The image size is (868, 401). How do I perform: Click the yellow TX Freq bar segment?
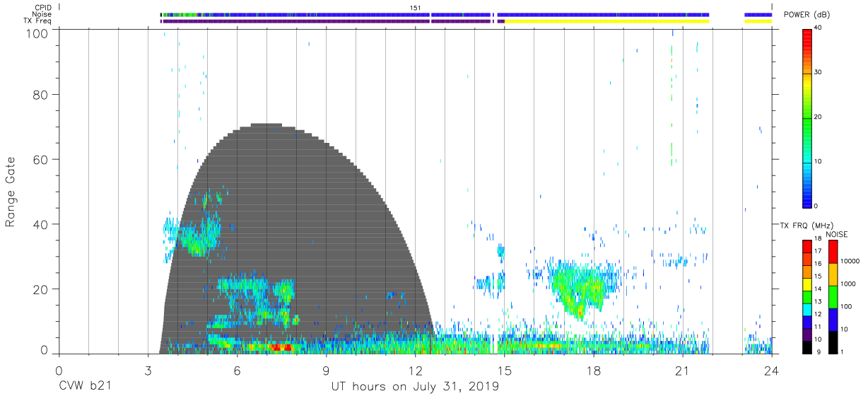pyautogui.click(x=606, y=21)
